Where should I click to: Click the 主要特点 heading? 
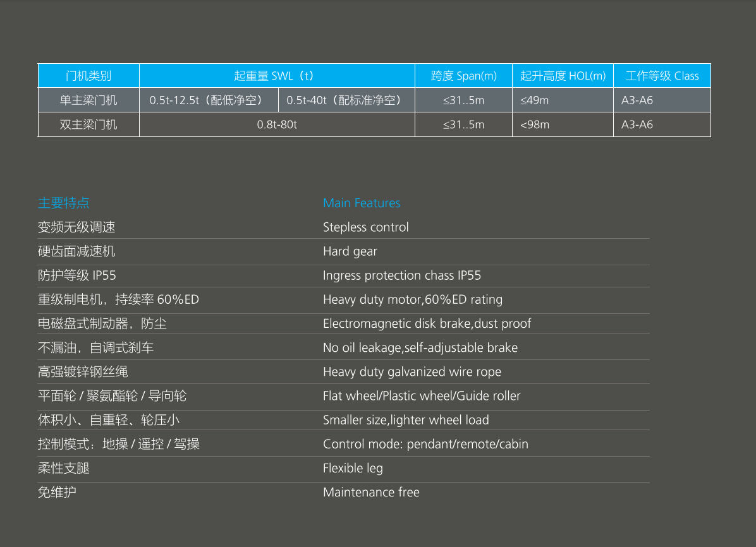[64, 203]
